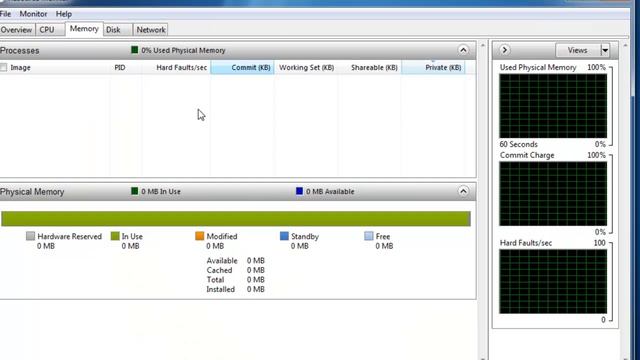640x360 pixels.
Task: Open the Monitor menu
Action: point(33,14)
